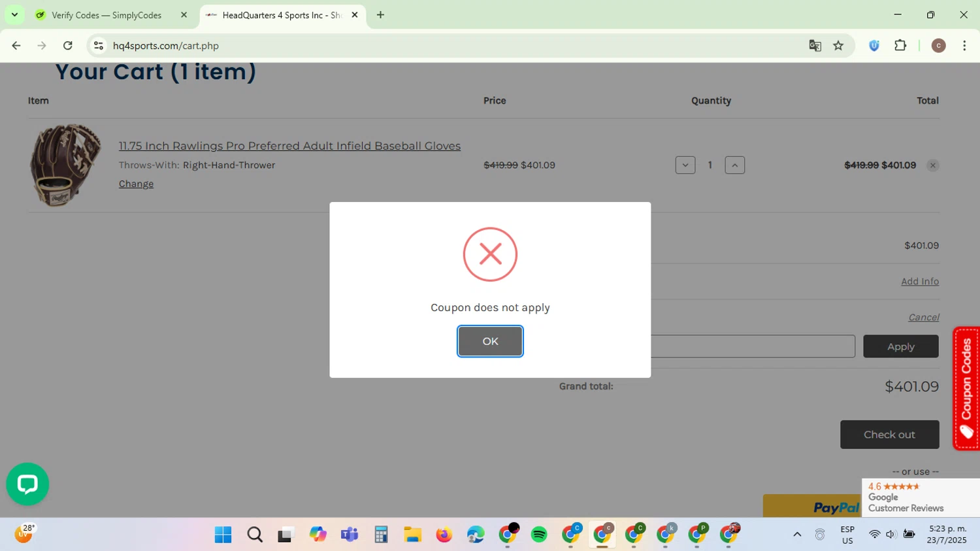Open the volume speaker icon
The width and height of the screenshot is (980, 551).
tap(890, 535)
